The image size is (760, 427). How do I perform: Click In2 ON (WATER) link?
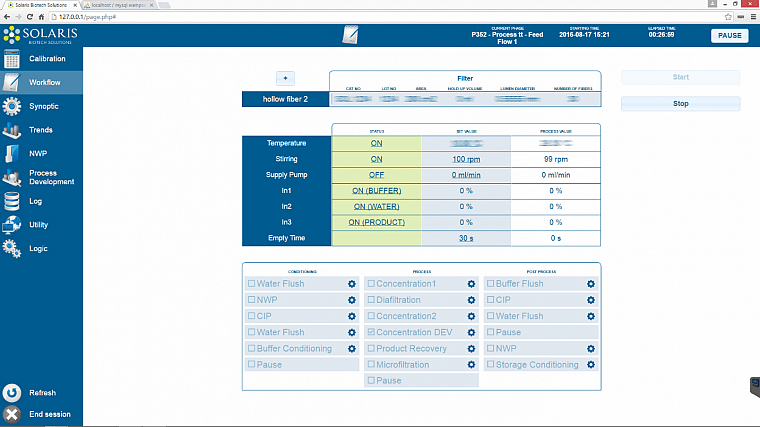click(x=377, y=206)
